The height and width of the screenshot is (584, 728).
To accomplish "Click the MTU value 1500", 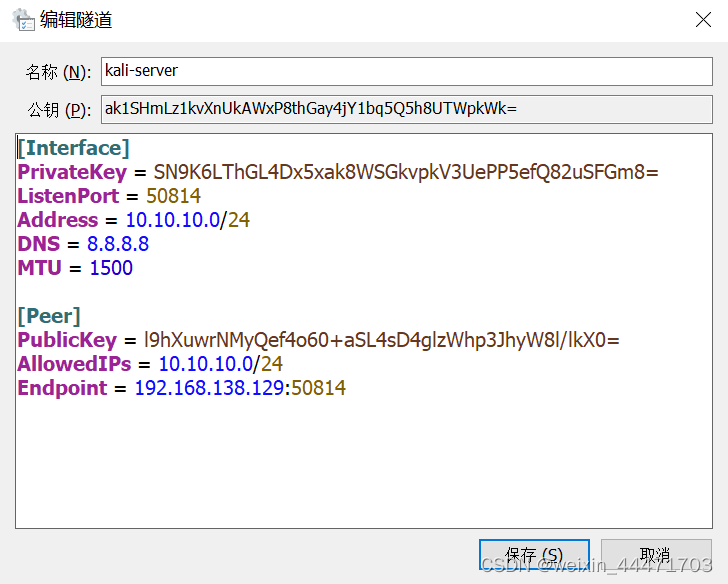I will (x=111, y=268).
